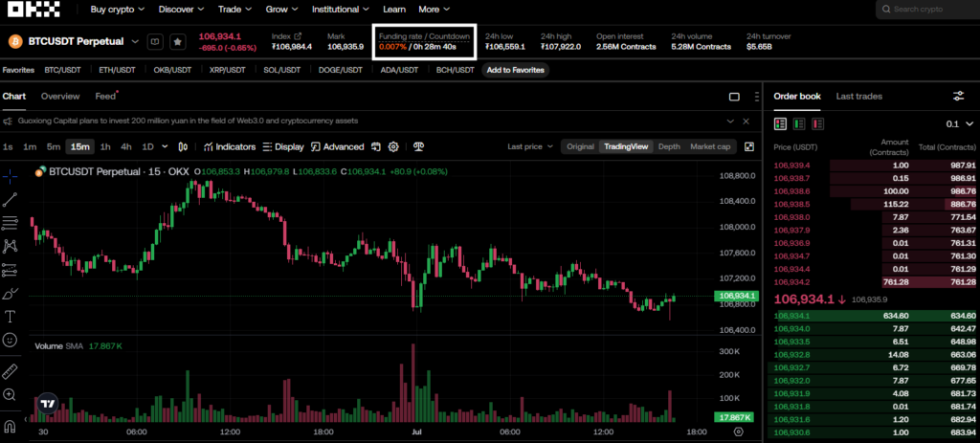Expand the Discover menu
This screenshot has height=443, width=980.
[181, 10]
